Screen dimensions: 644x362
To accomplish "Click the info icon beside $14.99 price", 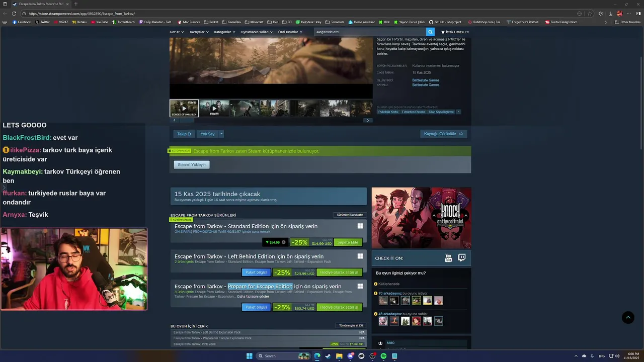I will coord(284,242).
